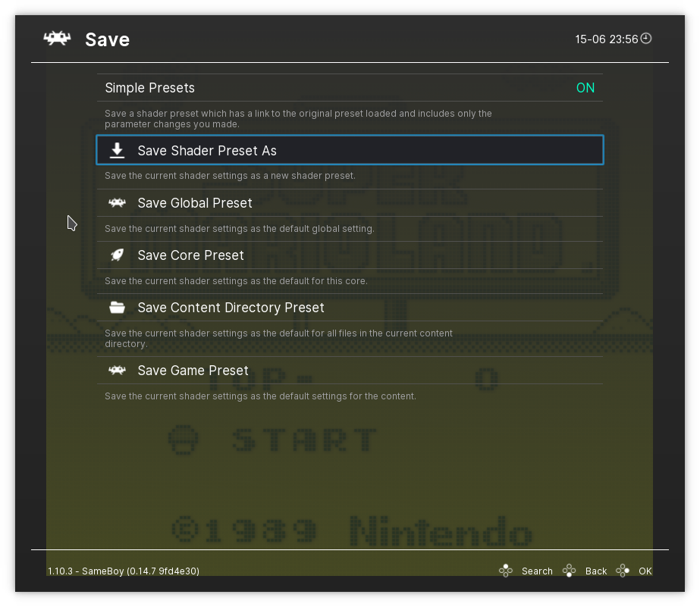Open Save Shader Preset As
Viewport: 700px width, 607px height.
207,151
